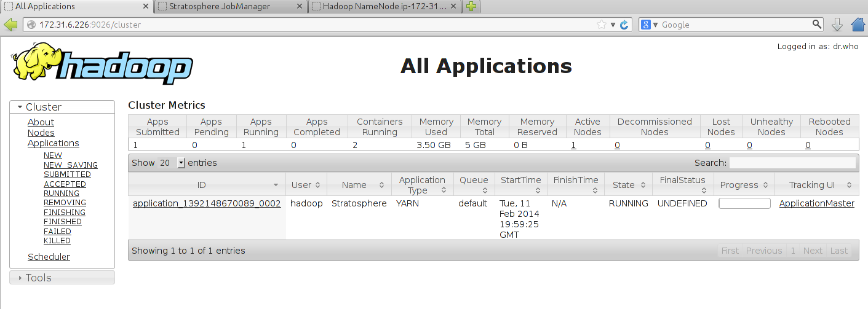This screenshot has width=868, height=309.
Task: Open a new tab with plus icon
Action: coord(471,7)
